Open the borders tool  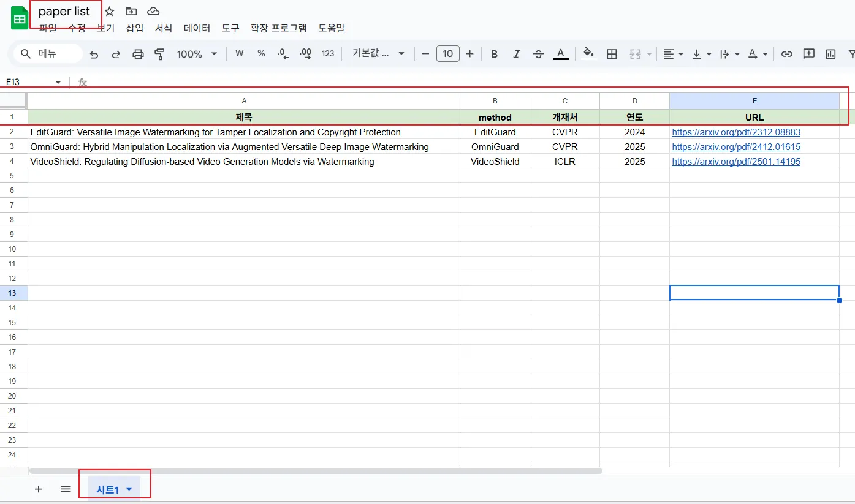point(612,54)
